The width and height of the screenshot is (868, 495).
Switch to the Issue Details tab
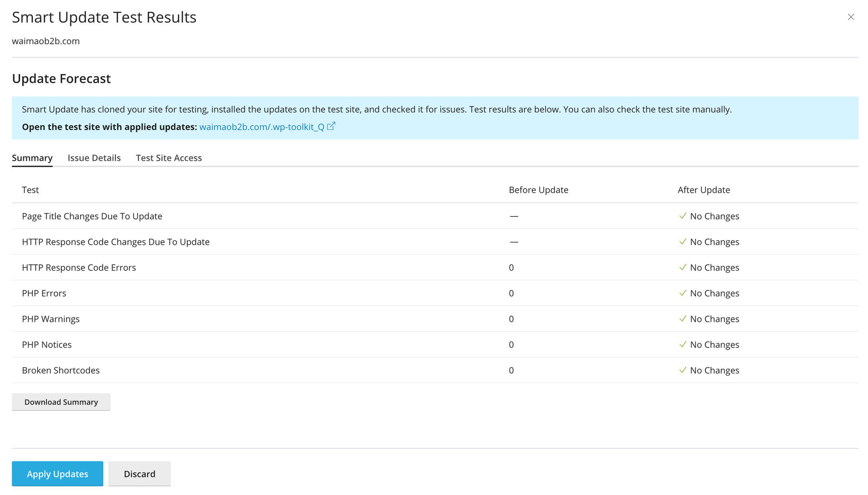click(x=94, y=158)
